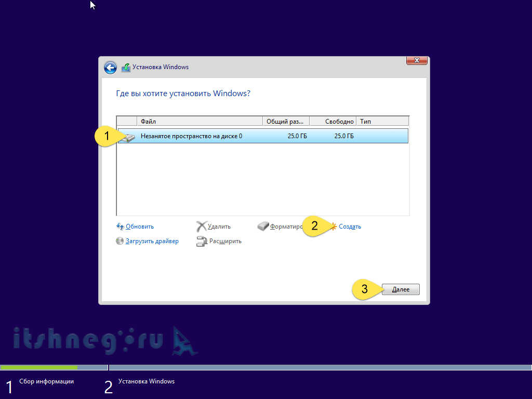This screenshot has height=399, width=532.
Task: Select Незанятое пространство на диске 0 row
Action: tap(263, 136)
